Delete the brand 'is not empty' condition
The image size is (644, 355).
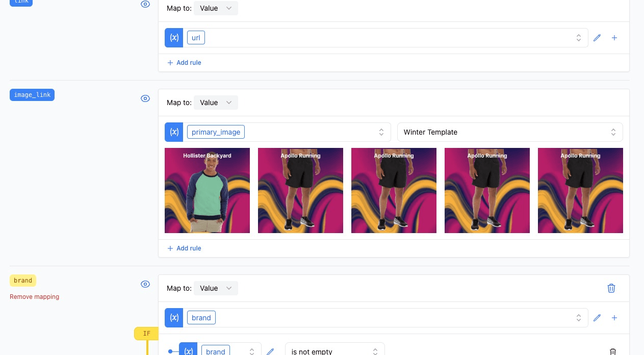[x=613, y=351]
